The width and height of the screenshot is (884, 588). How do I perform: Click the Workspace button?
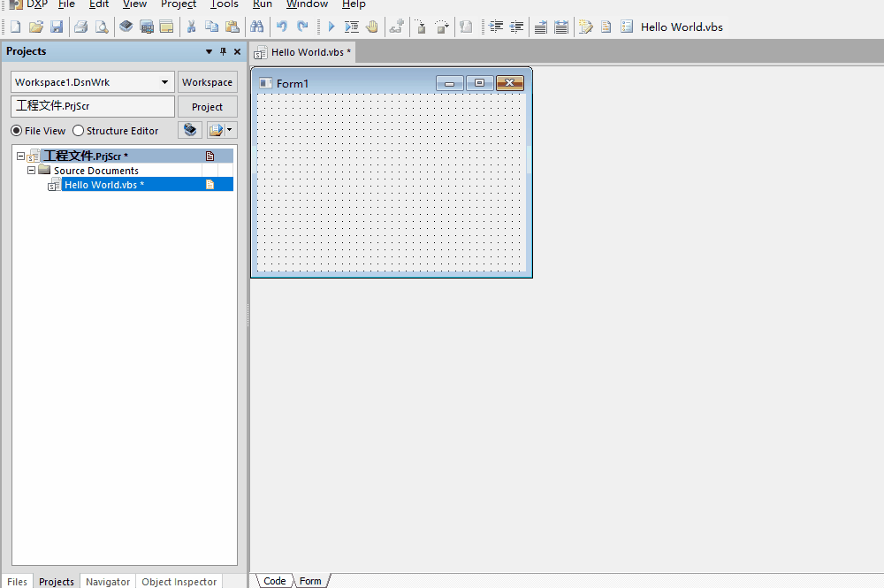(207, 82)
